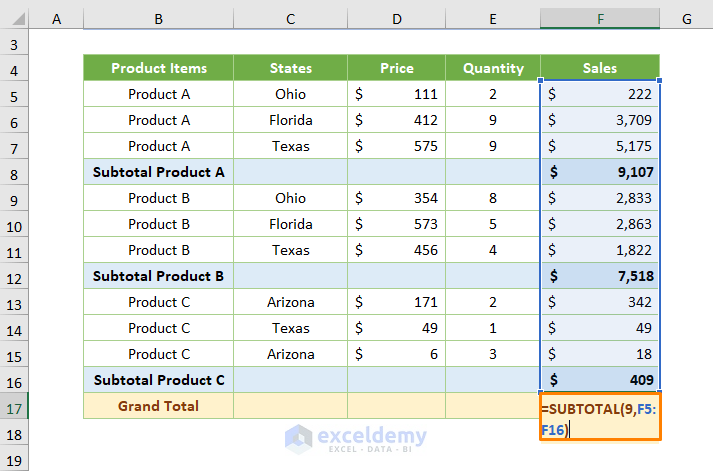Click the Sales header cell
Image resolution: width=713 pixels, height=471 pixels.
pyautogui.click(x=600, y=68)
